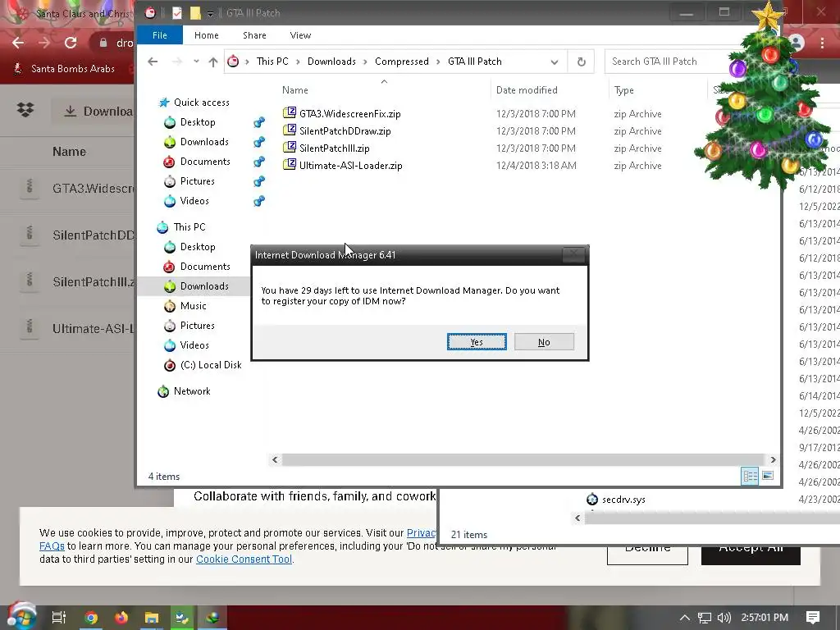
Task: Click No in IDM dialog
Action: pos(544,342)
